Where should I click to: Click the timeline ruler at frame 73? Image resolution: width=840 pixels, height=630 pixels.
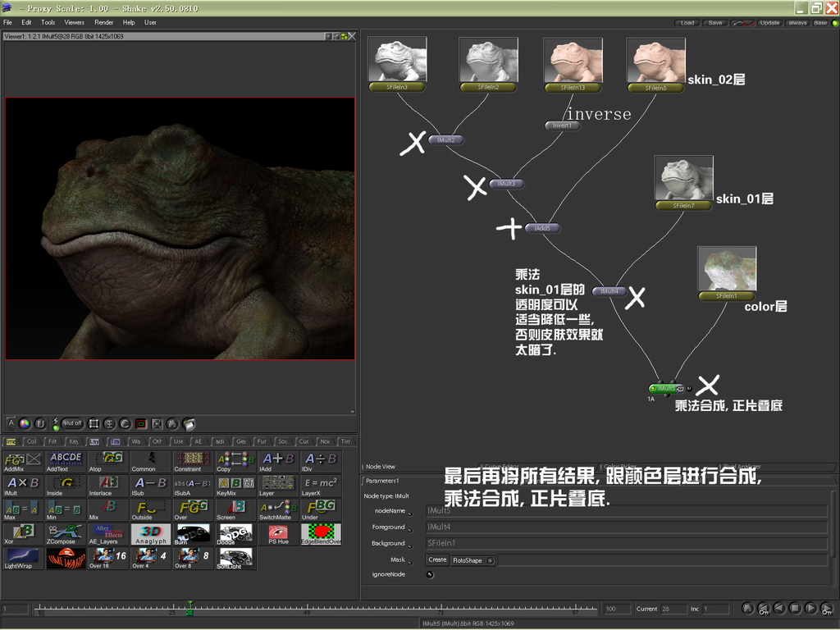point(441,609)
